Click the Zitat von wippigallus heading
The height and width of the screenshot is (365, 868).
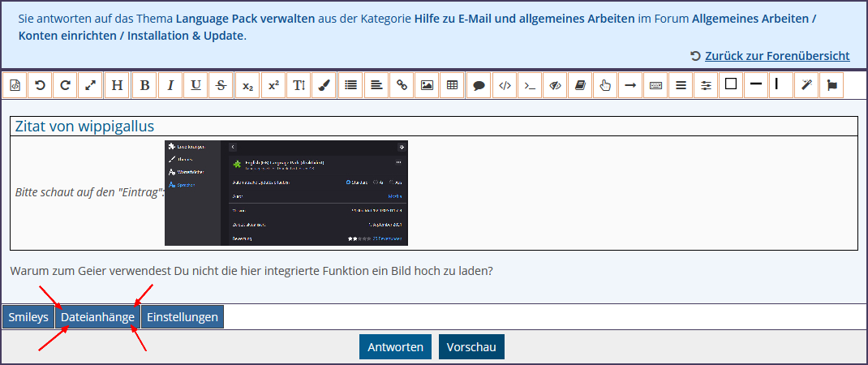click(x=84, y=127)
